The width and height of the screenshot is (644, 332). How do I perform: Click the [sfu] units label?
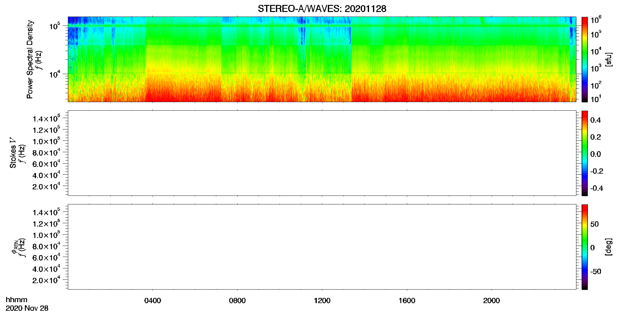(x=609, y=59)
